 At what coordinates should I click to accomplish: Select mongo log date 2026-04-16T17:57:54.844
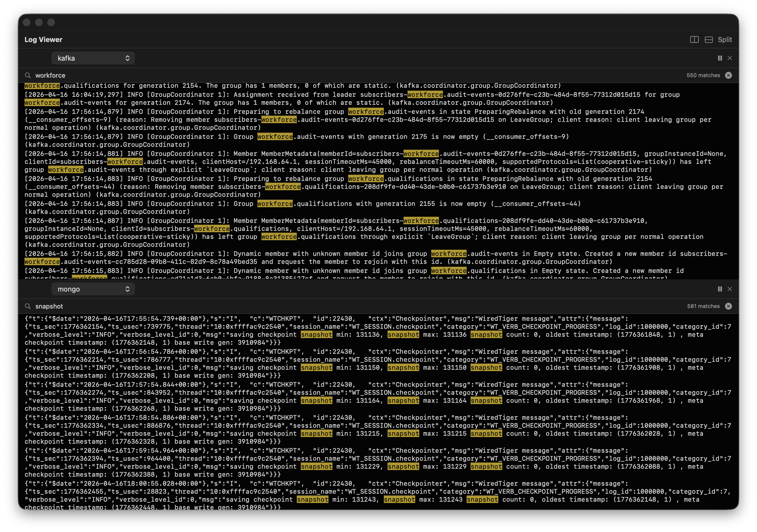coord(130,385)
